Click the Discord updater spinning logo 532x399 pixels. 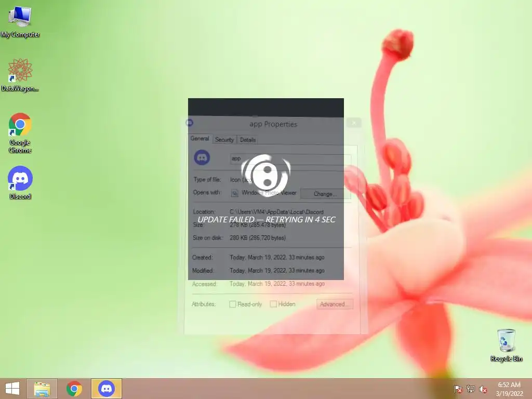click(x=267, y=175)
